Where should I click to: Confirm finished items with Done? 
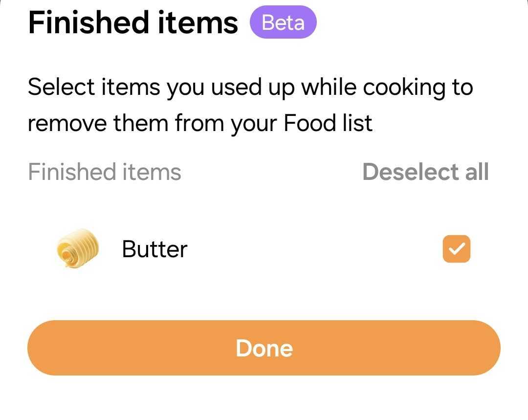tap(264, 348)
